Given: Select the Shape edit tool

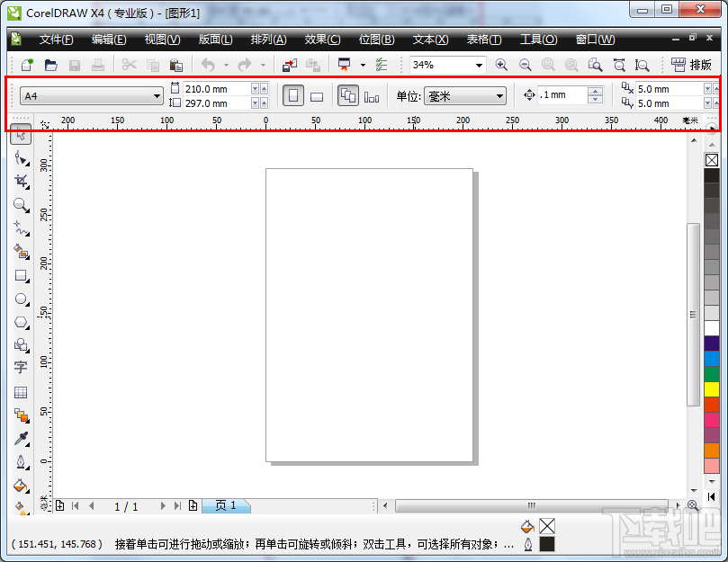Looking at the screenshot, I should pyautogui.click(x=21, y=157).
